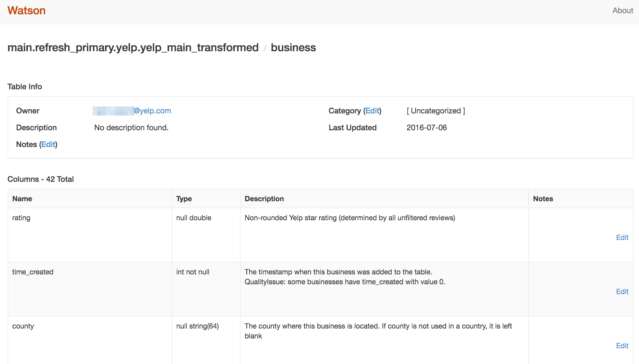Click the 'No description found.' text
Viewport: 639px width, 364px height.
point(131,128)
